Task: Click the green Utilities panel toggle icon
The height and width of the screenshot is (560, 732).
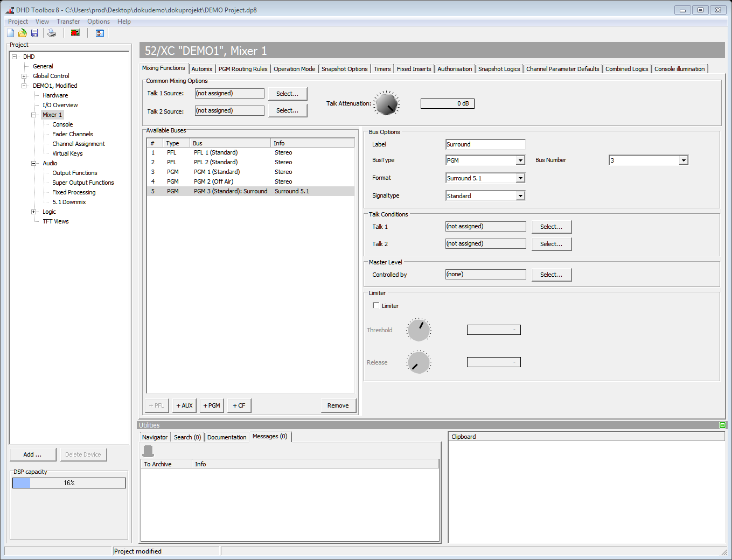Action: coord(722,425)
